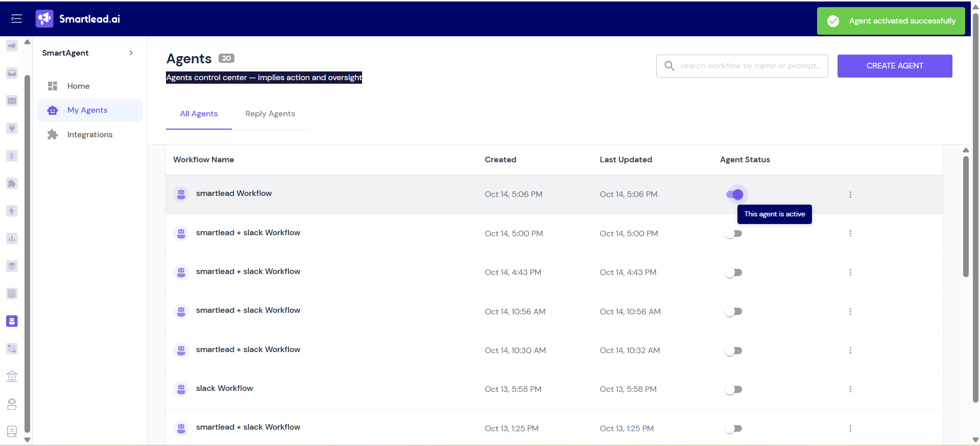Screen dimensions: 980x446
Task: Enable the slack Workflow agent toggle
Action: pos(733,389)
